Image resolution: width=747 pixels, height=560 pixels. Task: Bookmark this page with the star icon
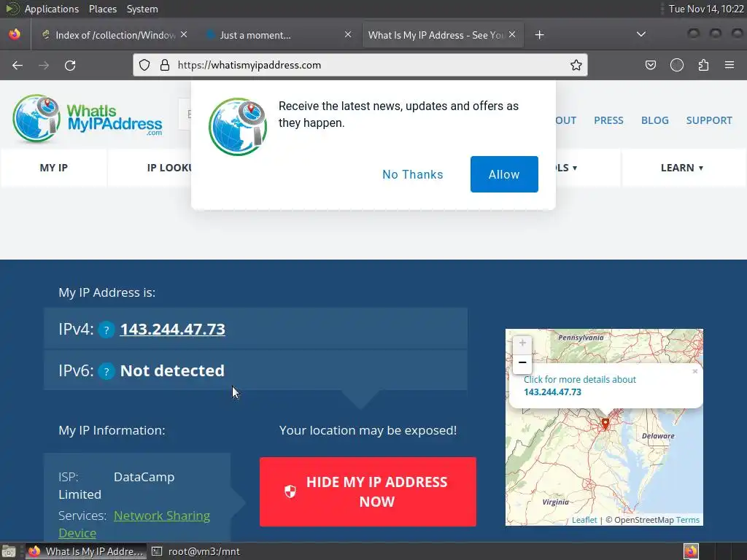(576, 65)
